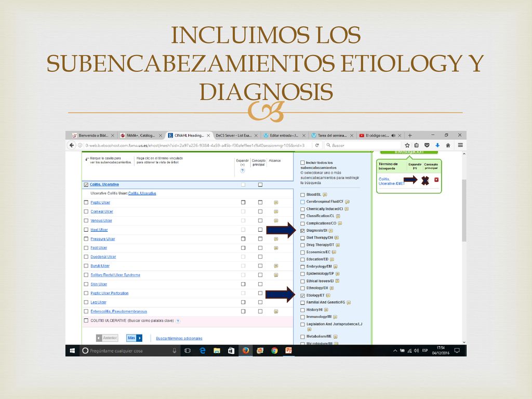Go to browser home icon

tap(448, 145)
